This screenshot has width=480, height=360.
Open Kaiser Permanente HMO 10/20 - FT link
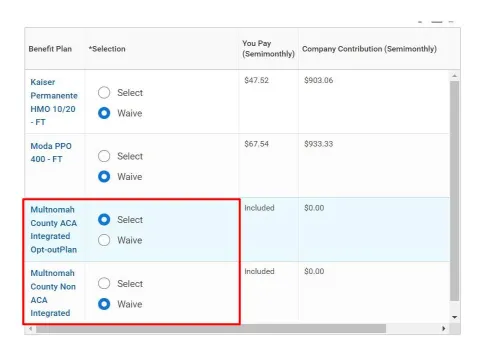tap(54, 102)
